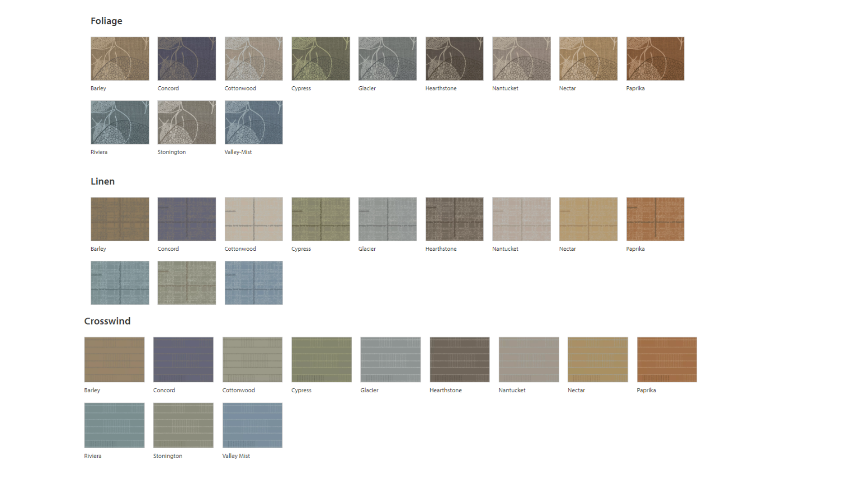Screen dimensions: 868x488
Task: Open the Foliage Nectar swatch image
Action: click(588, 59)
